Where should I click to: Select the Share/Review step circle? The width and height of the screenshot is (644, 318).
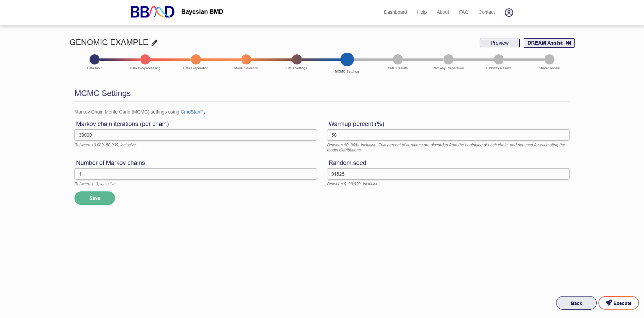click(x=549, y=59)
